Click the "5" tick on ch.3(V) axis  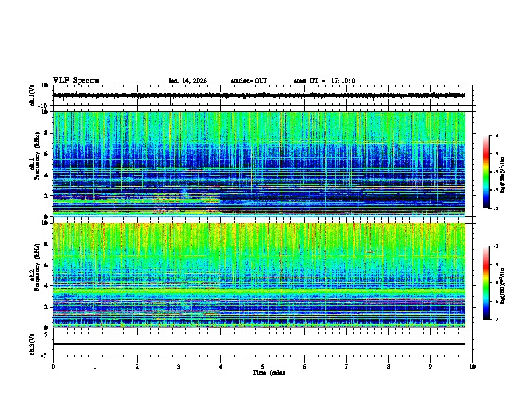point(47,334)
